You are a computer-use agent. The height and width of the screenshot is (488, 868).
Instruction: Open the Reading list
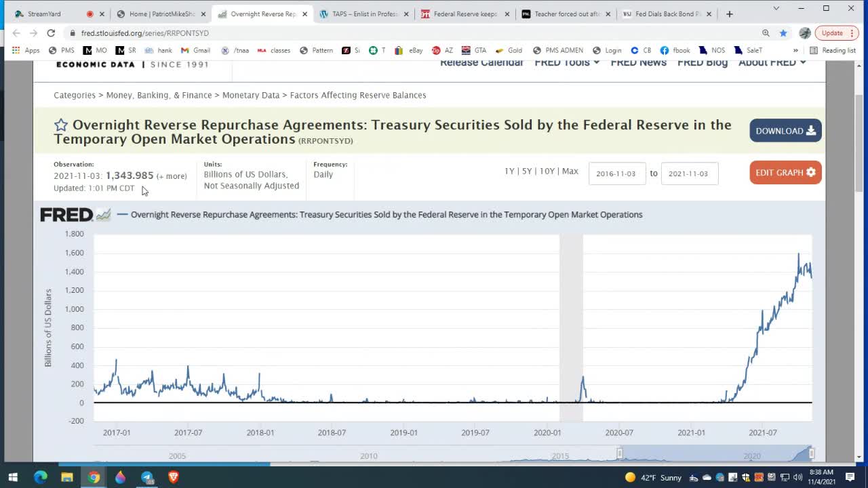click(x=833, y=50)
